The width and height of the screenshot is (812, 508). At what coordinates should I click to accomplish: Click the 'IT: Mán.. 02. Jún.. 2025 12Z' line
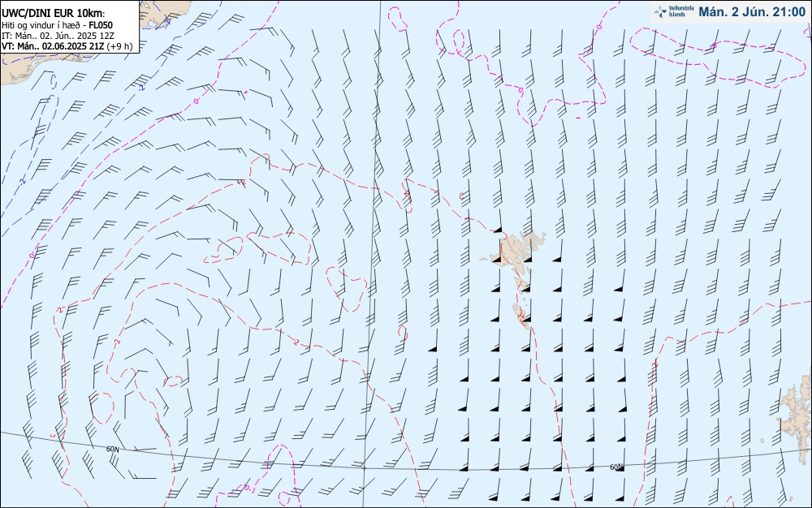point(58,36)
